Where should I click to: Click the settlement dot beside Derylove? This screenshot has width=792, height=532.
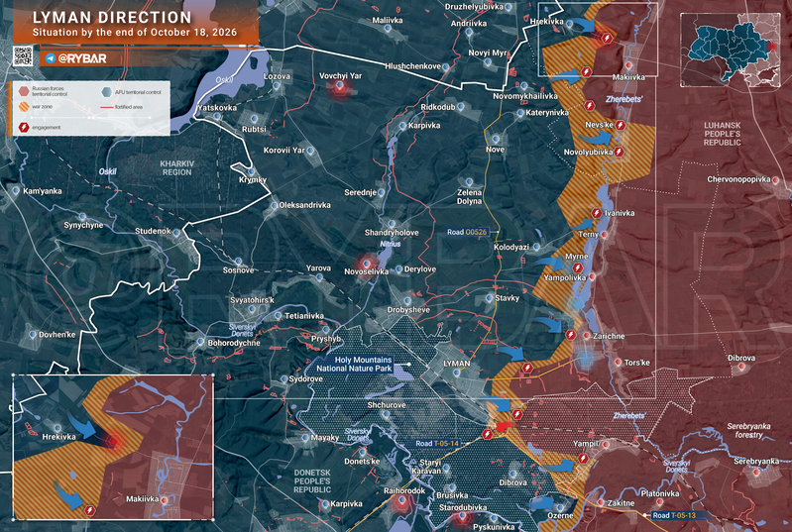tap(399, 269)
